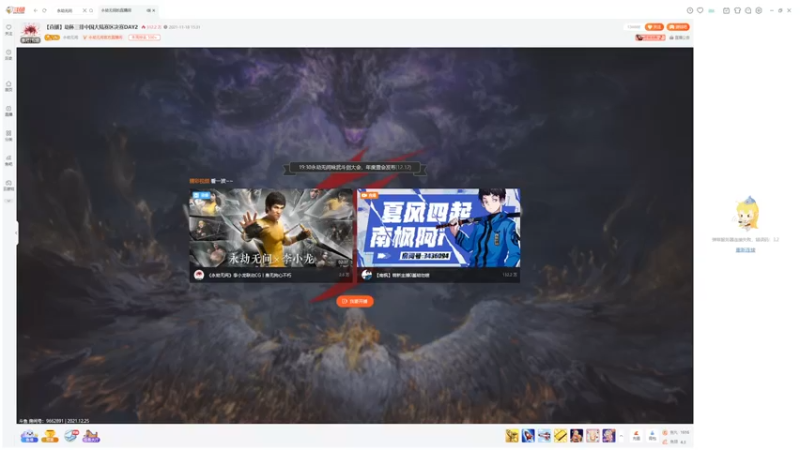Open the messages bubble icon in title bar

[x=748, y=10]
